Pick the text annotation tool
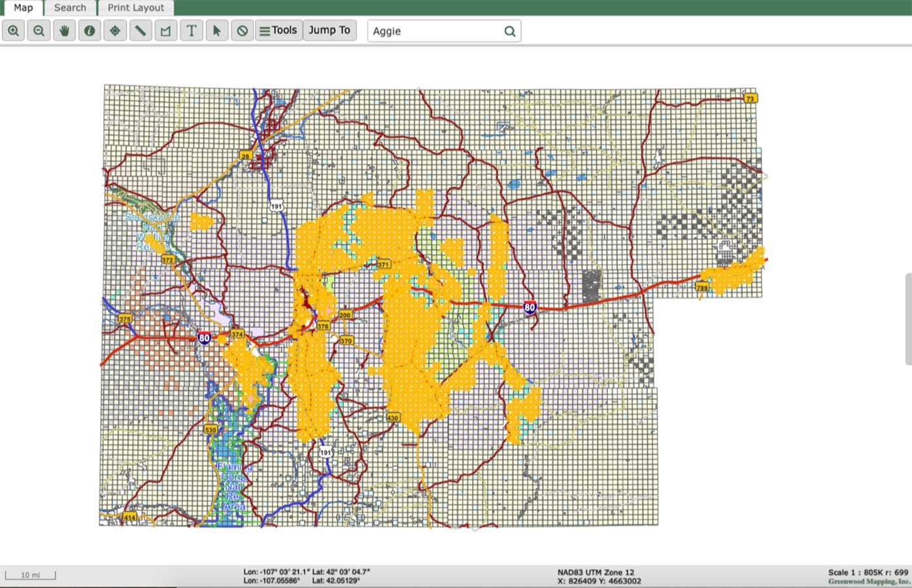This screenshot has height=588, width=912. [x=192, y=31]
